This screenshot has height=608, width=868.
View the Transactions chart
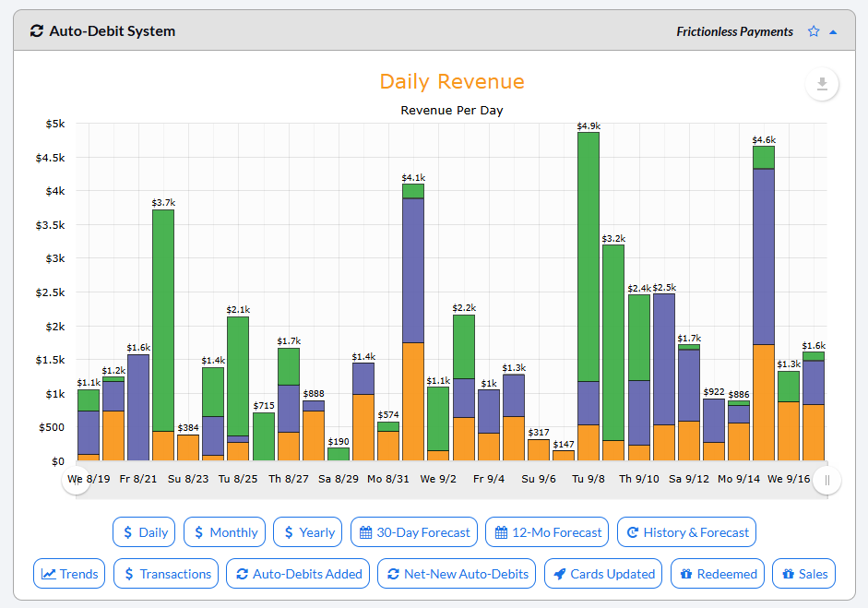pos(166,574)
